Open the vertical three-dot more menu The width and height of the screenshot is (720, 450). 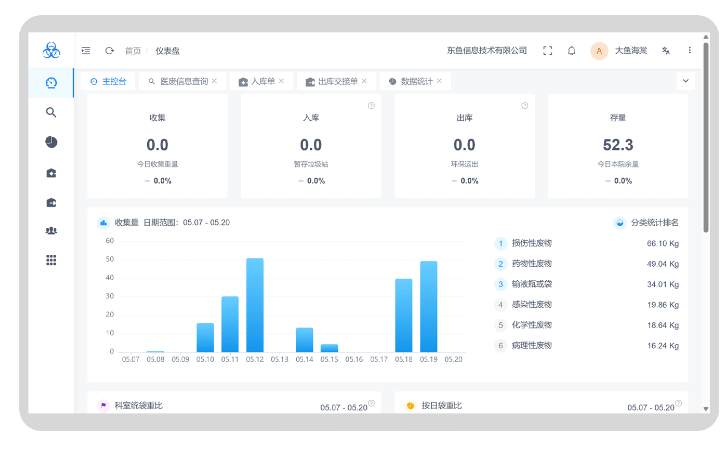click(689, 50)
